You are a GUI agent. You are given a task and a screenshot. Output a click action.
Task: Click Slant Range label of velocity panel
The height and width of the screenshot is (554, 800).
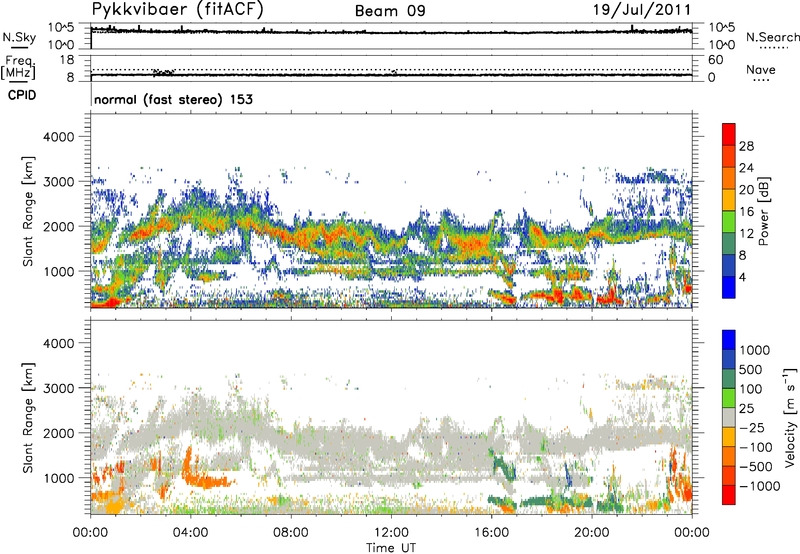(x=28, y=417)
